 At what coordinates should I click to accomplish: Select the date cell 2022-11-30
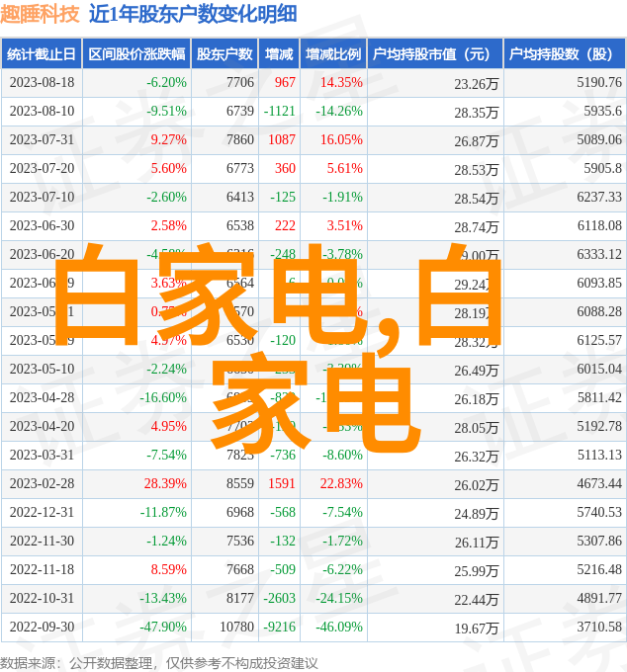(42, 541)
